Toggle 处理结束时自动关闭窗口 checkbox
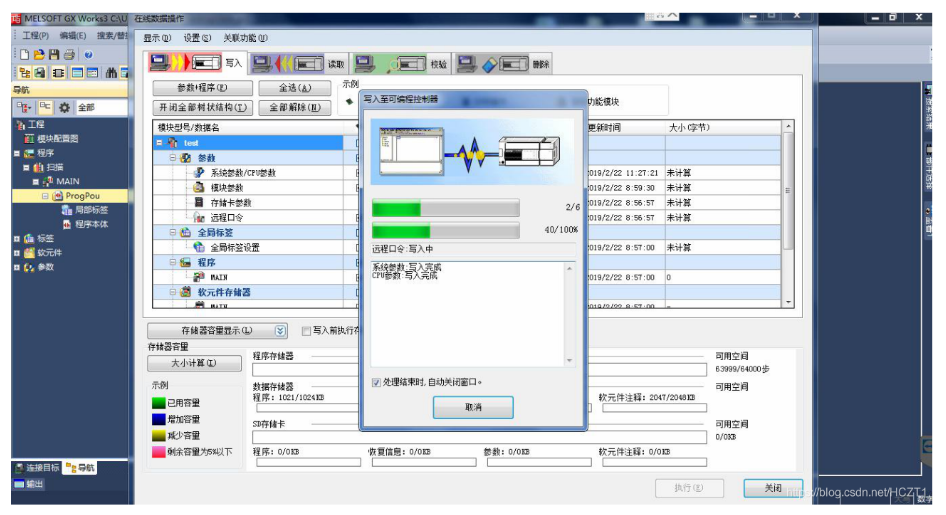This screenshot has height=515, width=946. [376, 382]
